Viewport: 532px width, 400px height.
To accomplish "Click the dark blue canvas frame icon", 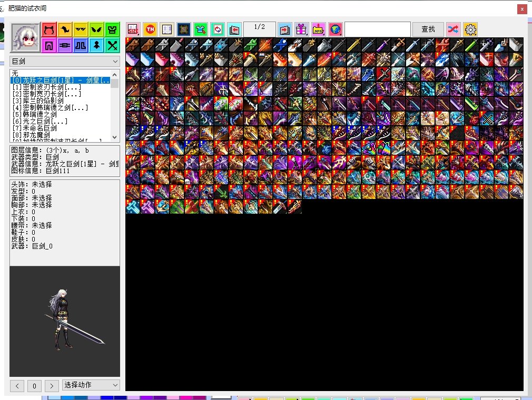I will pos(183,29).
